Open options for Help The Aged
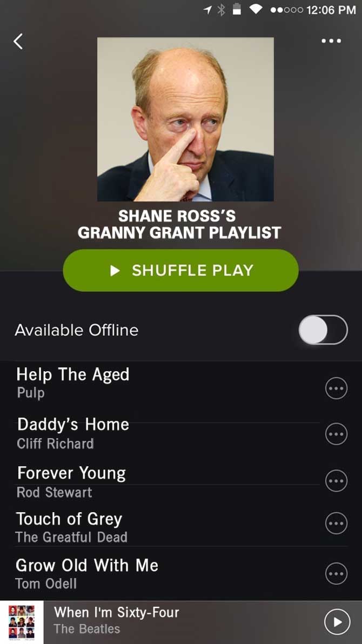The image size is (362, 644). tap(336, 388)
